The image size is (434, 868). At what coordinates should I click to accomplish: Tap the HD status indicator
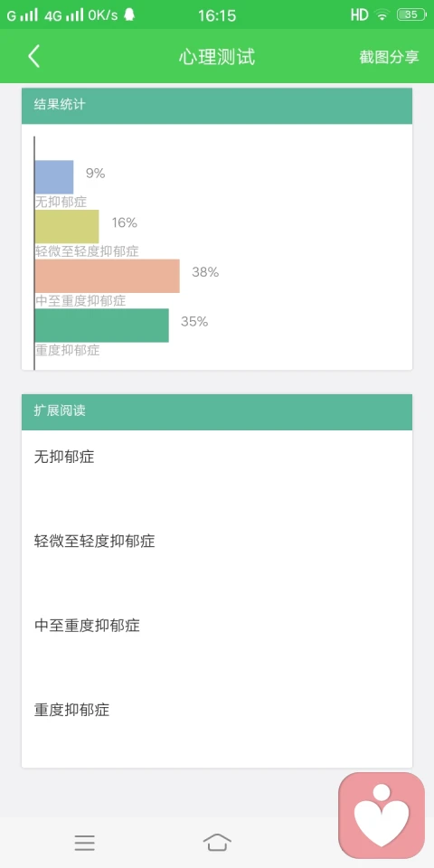(x=359, y=15)
